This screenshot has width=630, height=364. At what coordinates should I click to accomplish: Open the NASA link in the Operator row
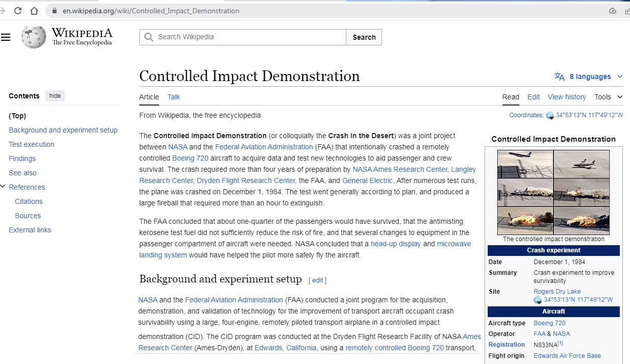(562, 334)
